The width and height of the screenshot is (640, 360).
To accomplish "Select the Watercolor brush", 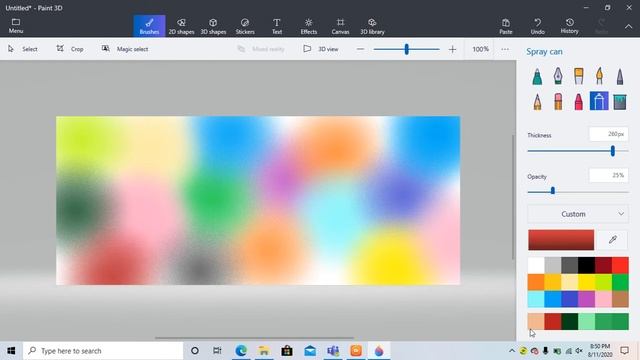I will (x=599, y=76).
